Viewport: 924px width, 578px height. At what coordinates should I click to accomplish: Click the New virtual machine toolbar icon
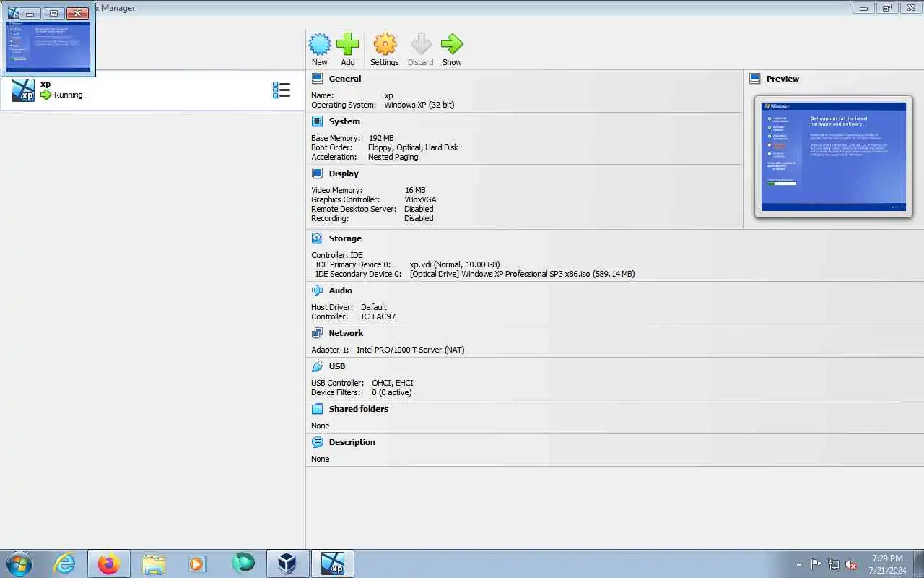click(320, 44)
